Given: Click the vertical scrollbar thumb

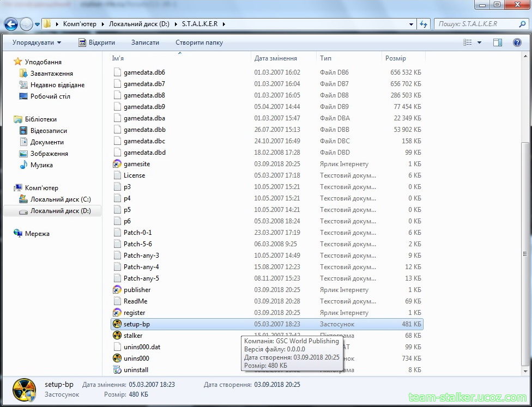Looking at the screenshot, I should pyautogui.click(x=525, y=254).
